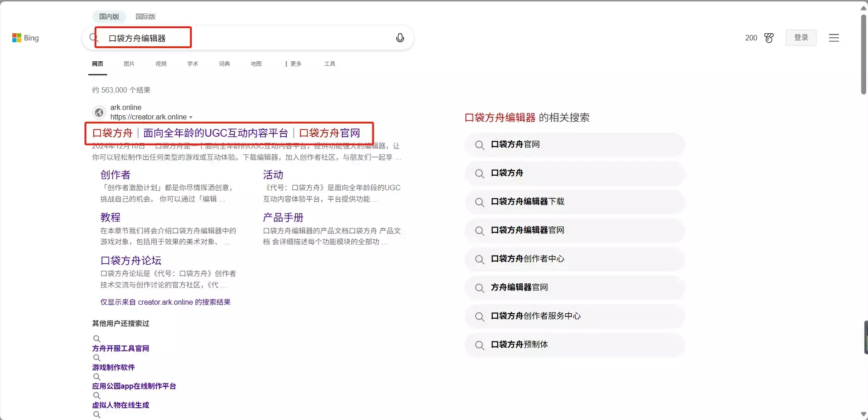The width and height of the screenshot is (868, 420).
Task: Click 游戏制作软件 suggestion link
Action: [x=114, y=368]
